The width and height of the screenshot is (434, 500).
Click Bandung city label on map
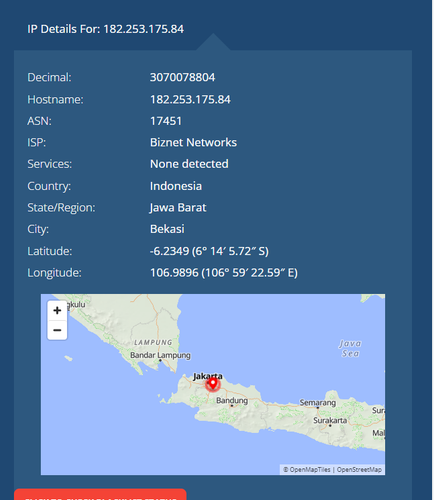point(232,400)
